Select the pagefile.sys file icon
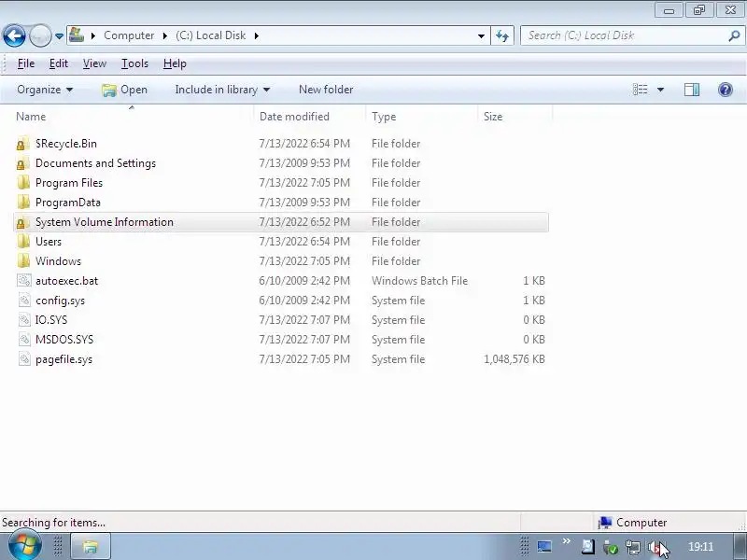The width and height of the screenshot is (747, 560). (x=24, y=359)
